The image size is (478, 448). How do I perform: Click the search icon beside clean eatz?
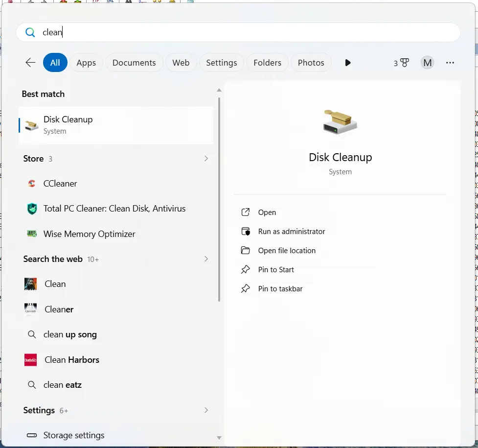tap(32, 385)
